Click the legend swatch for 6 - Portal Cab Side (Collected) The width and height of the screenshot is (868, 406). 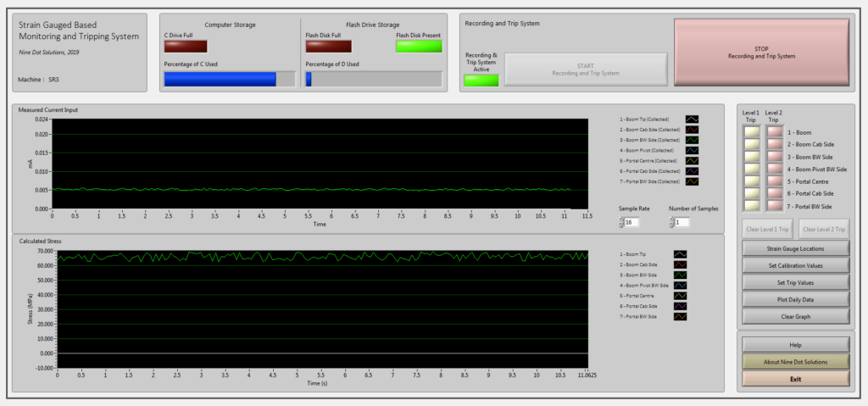692,170
